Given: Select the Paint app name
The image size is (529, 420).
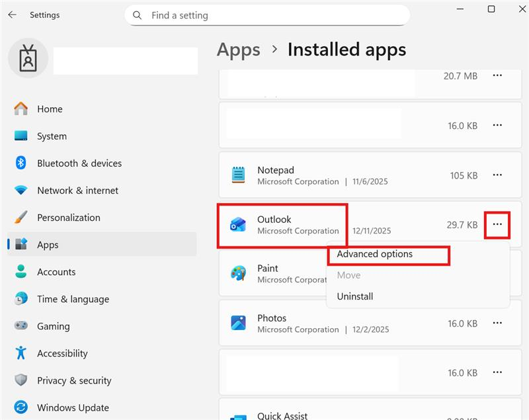Looking at the screenshot, I should pos(268,269).
